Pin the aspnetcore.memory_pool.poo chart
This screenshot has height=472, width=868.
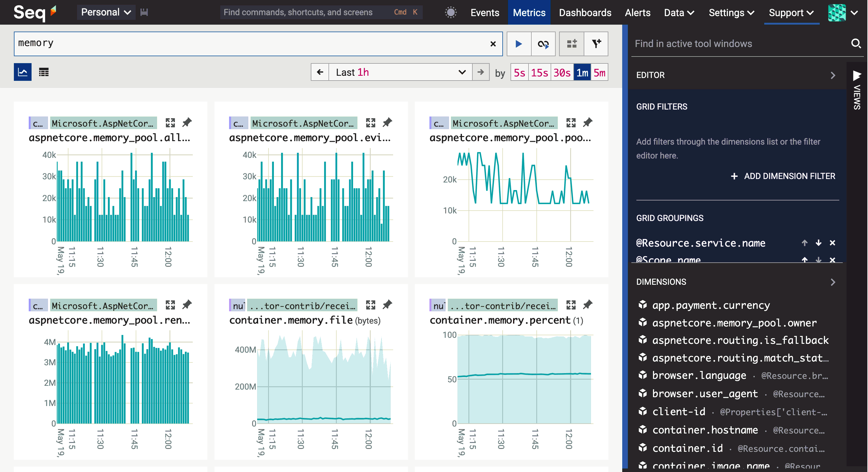[x=588, y=122]
